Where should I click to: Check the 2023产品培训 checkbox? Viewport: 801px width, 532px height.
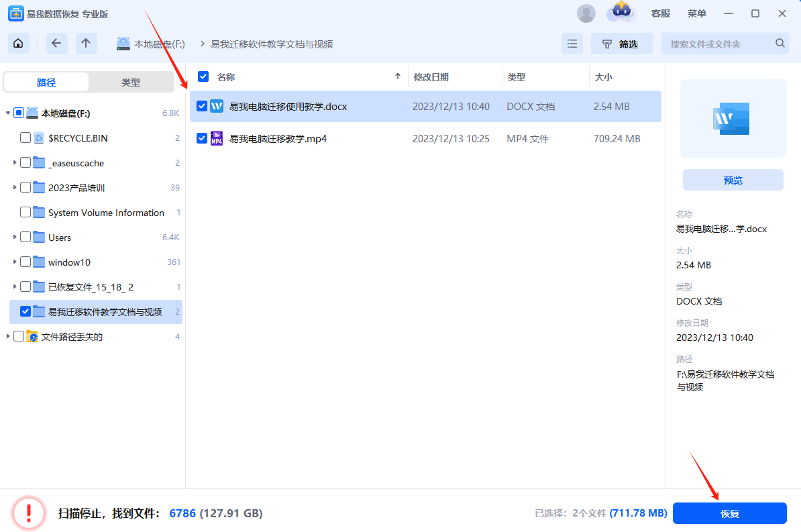[x=25, y=188]
